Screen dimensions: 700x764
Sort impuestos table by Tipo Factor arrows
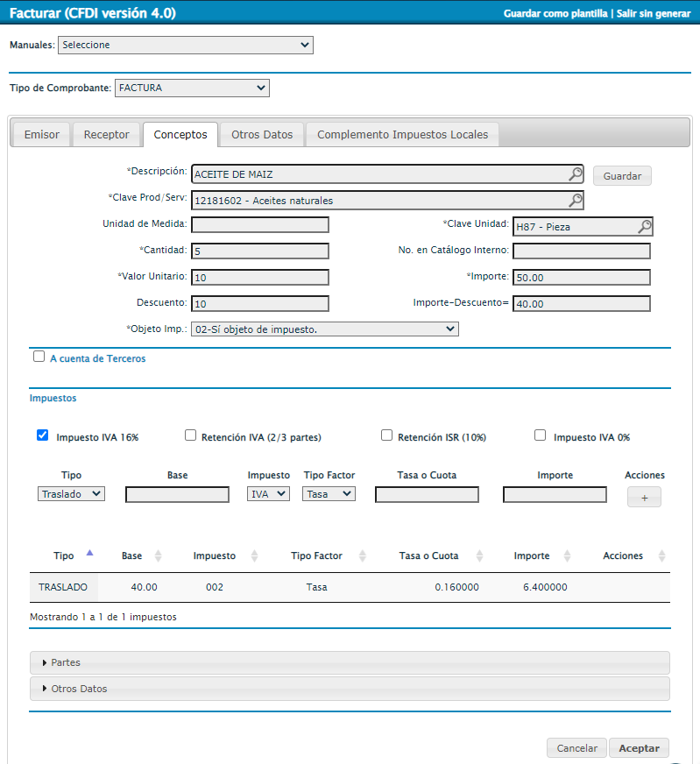[x=363, y=556]
